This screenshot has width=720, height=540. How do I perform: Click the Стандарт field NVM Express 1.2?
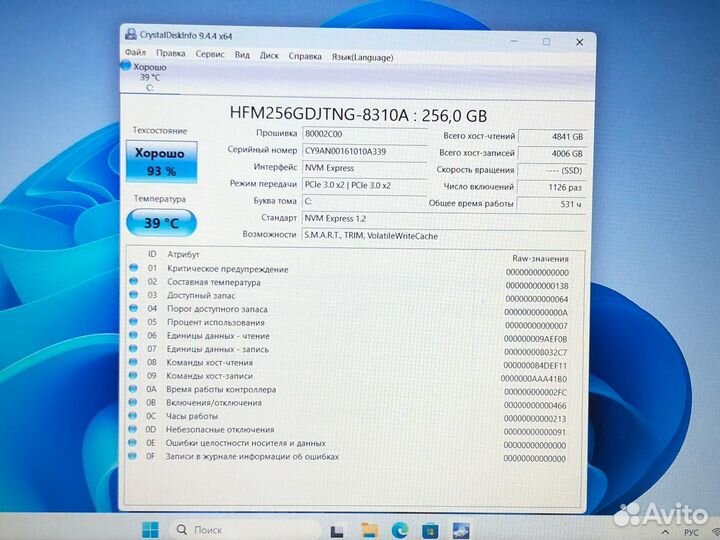point(444,219)
